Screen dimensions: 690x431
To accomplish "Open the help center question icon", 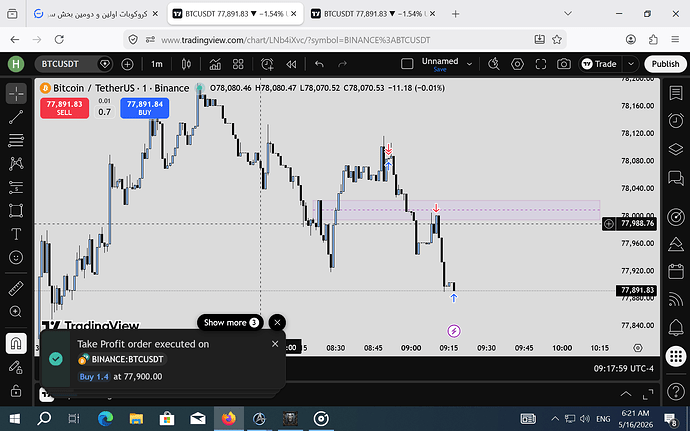I will click(675, 391).
